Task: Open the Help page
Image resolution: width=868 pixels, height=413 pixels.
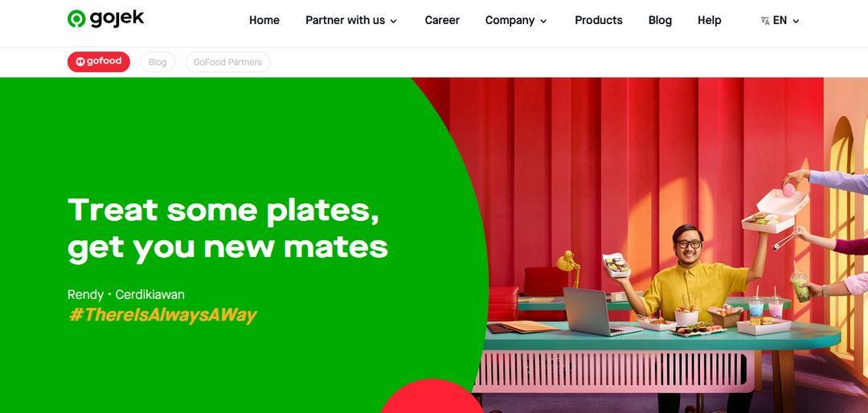Action: click(709, 20)
